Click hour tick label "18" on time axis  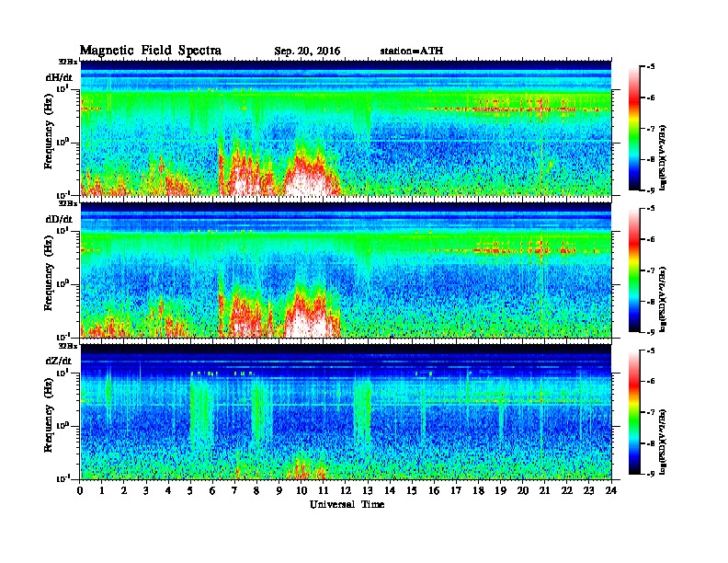(x=478, y=490)
